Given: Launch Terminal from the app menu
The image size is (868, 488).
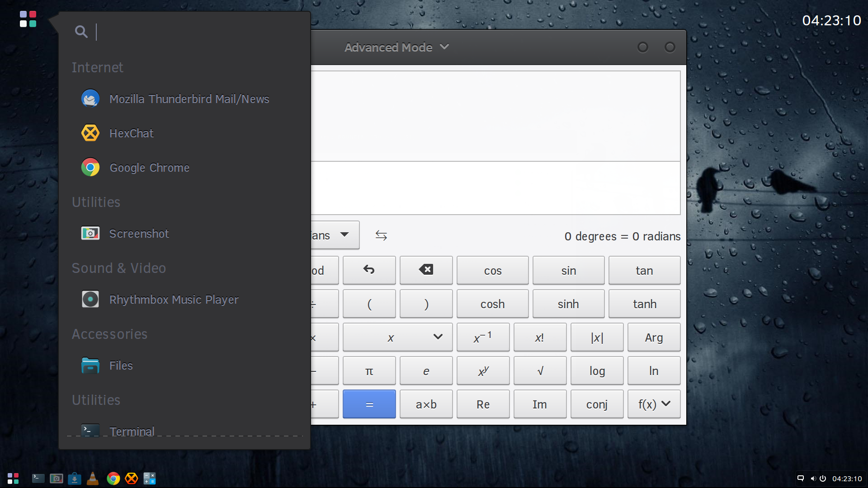Looking at the screenshot, I should point(184,430).
